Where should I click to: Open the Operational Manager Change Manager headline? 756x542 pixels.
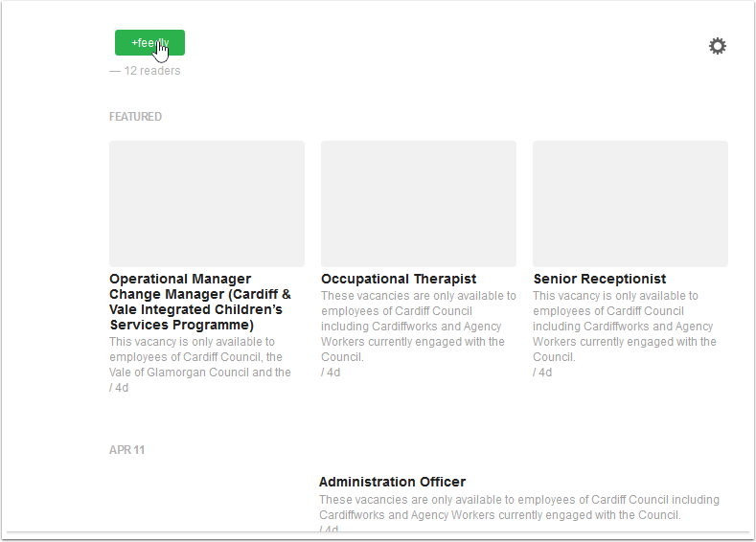pos(200,302)
